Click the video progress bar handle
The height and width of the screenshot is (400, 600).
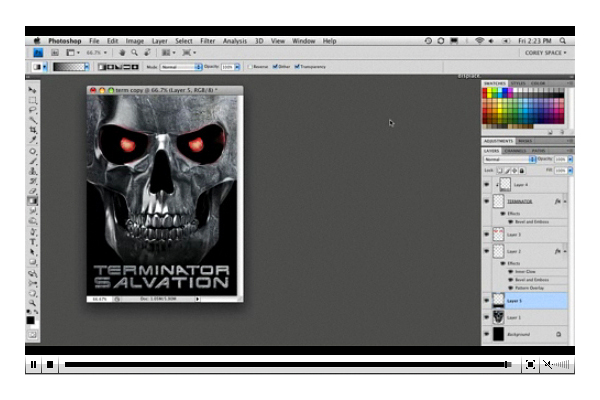coord(507,364)
